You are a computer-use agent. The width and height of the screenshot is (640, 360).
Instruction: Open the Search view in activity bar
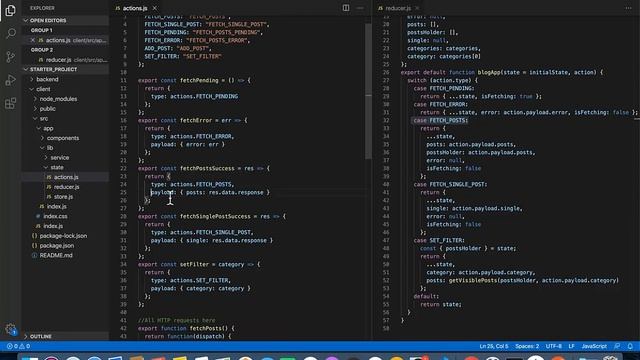(11, 33)
